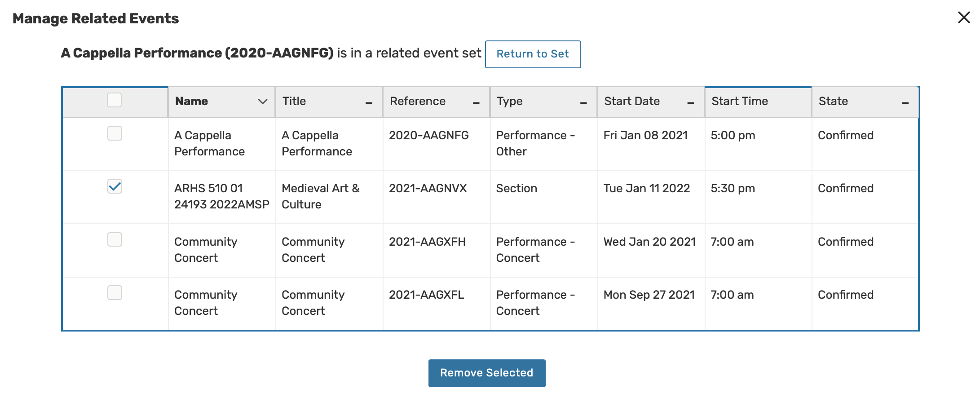Click the Reference column sort dash icon
Screen dimensions: 980x398
[476, 103]
